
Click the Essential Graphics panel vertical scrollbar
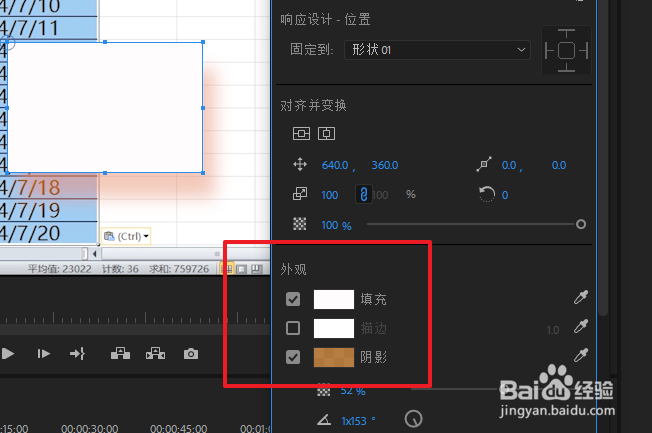point(603,158)
